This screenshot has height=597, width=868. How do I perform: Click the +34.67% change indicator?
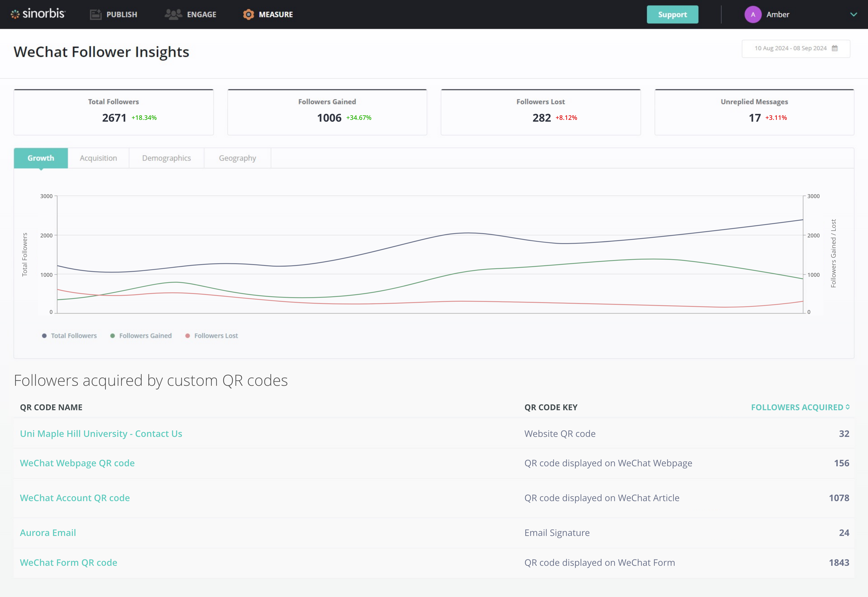359,118
